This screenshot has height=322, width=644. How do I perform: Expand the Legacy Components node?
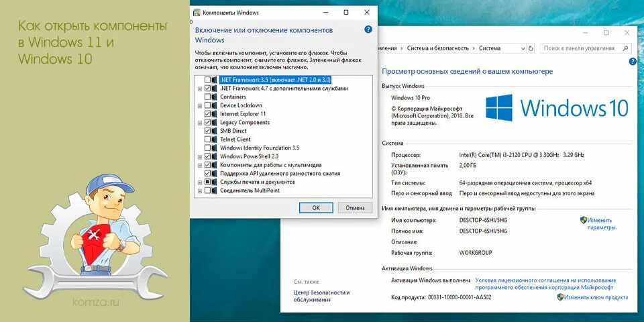pyautogui.click(x=200, y=122)
